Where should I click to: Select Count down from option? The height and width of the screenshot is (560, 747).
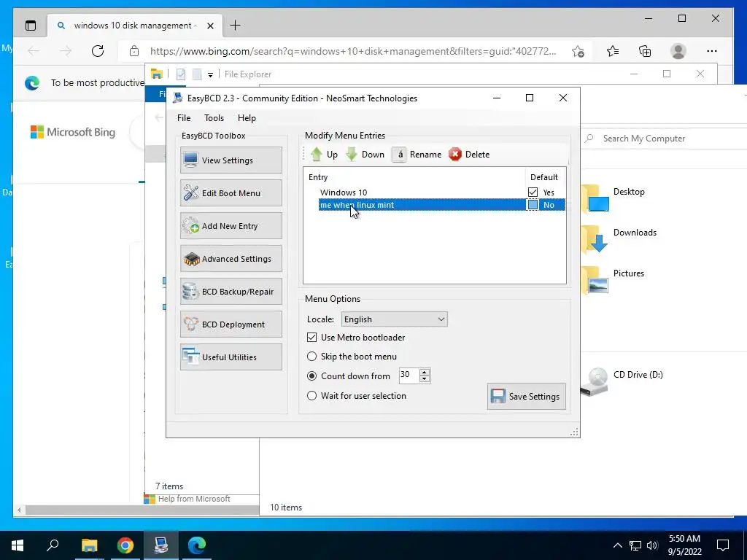tap(311, 376)
